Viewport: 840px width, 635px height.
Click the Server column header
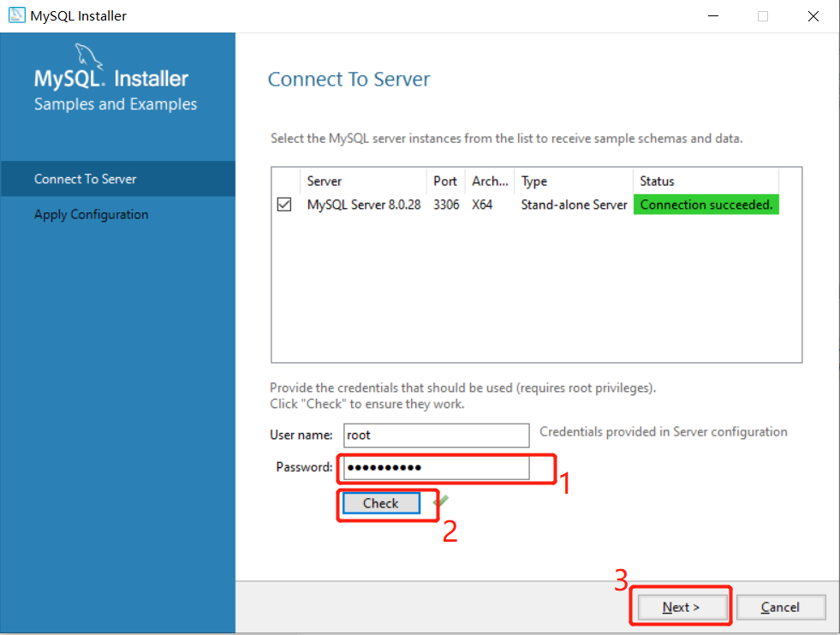point(364,181)
